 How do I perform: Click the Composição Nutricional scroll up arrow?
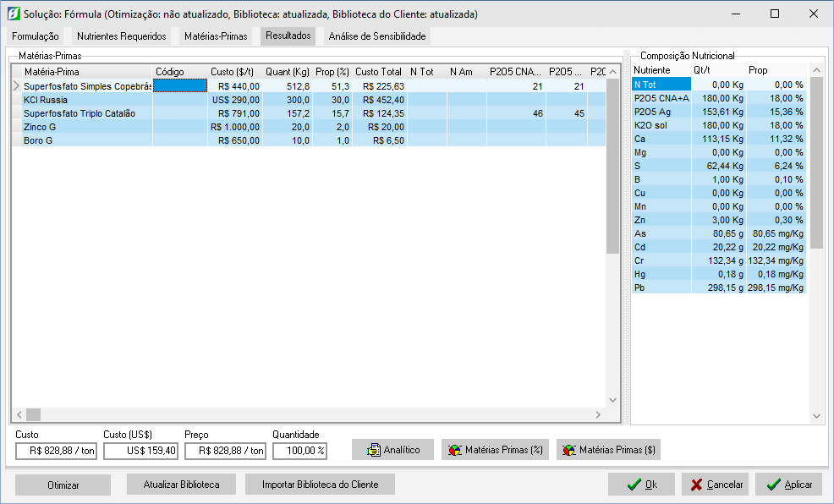(816, 70)
